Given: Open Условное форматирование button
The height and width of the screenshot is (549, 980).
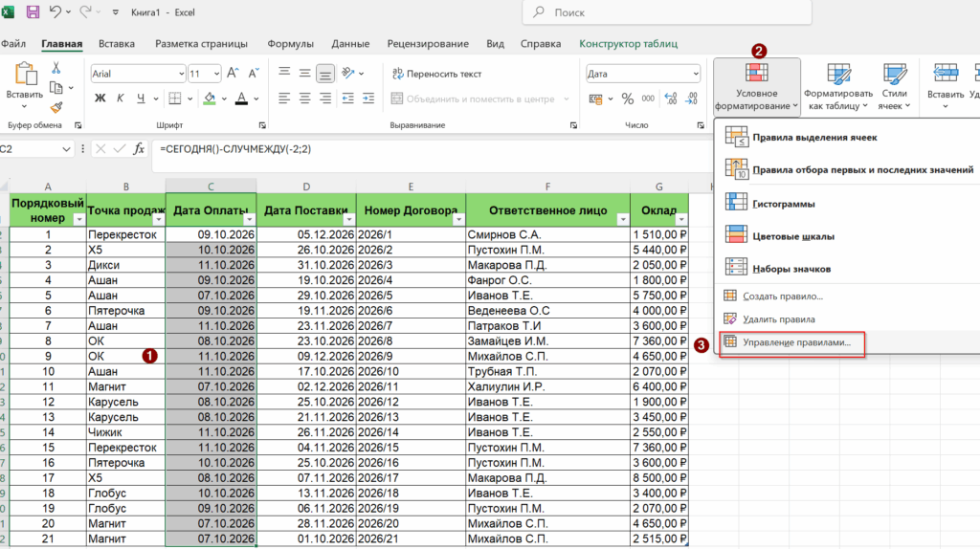Looking at the screenshot, I should (x=757, y=86).
